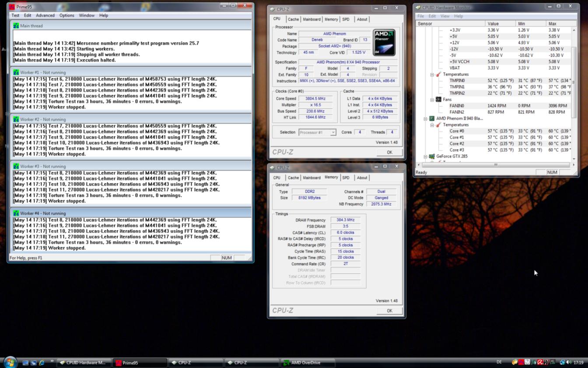Open Caches tab in the CPU-Z showing DRAM Frequency
The image size is (588, 368).
293,178
